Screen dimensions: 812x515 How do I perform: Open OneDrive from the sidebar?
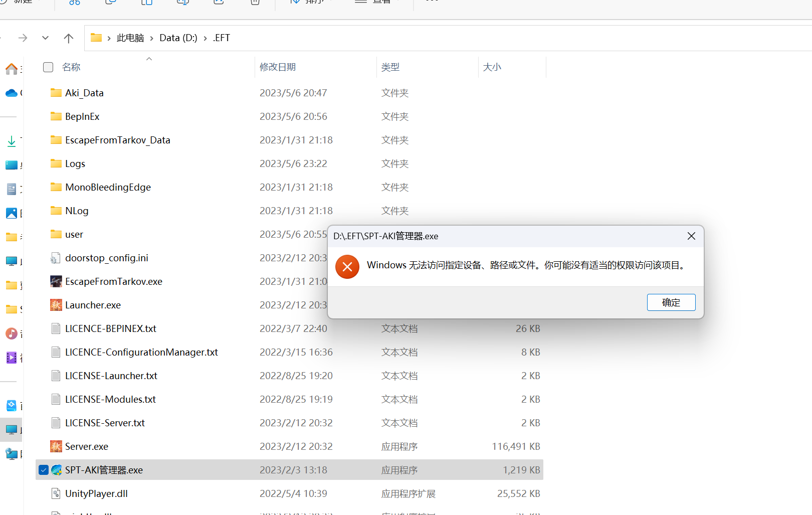click(x=12, y=93)
